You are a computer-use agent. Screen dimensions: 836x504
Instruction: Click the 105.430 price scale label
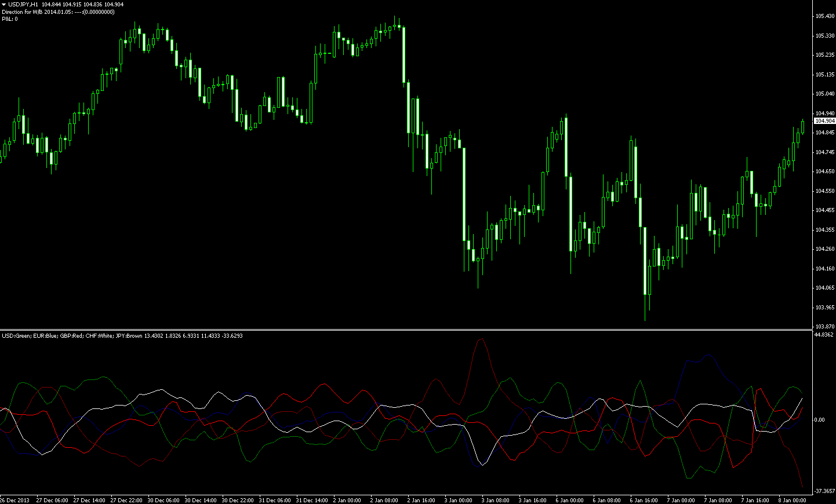(824, 16)
